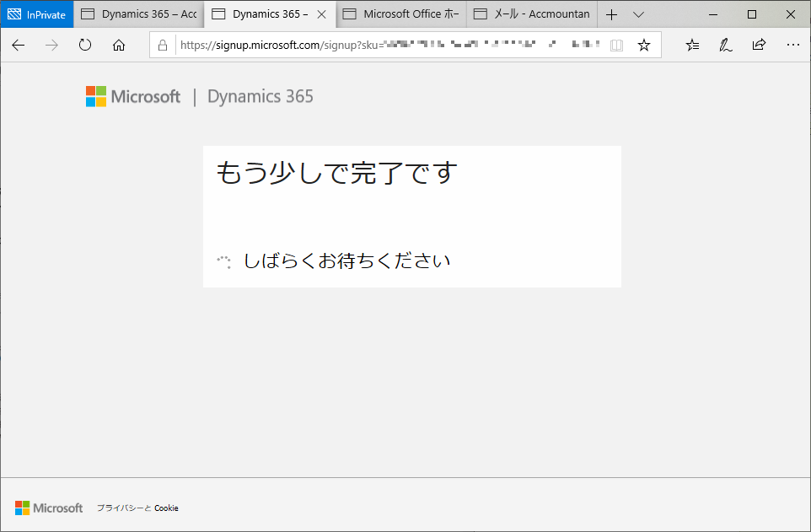Share this page via share icon
Screen dimensions: 811x532
pyautogui.click(x=759, y=45)
